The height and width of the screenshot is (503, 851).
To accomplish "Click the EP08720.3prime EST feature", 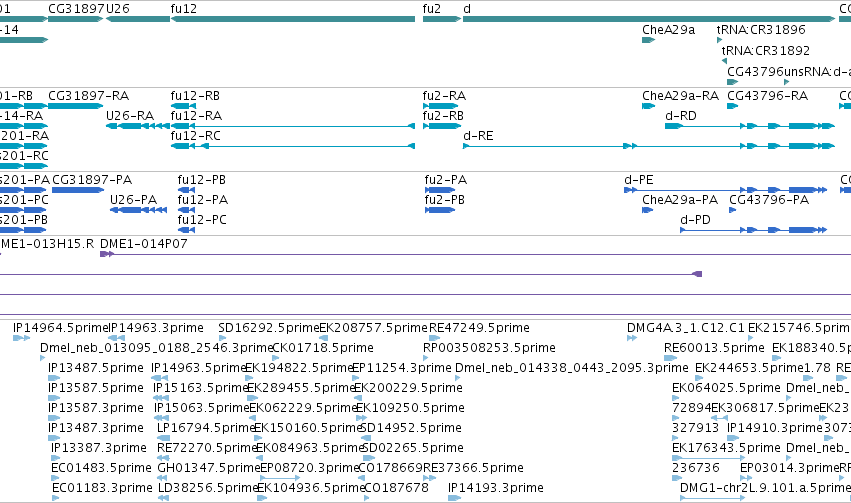I will point(280,479).
